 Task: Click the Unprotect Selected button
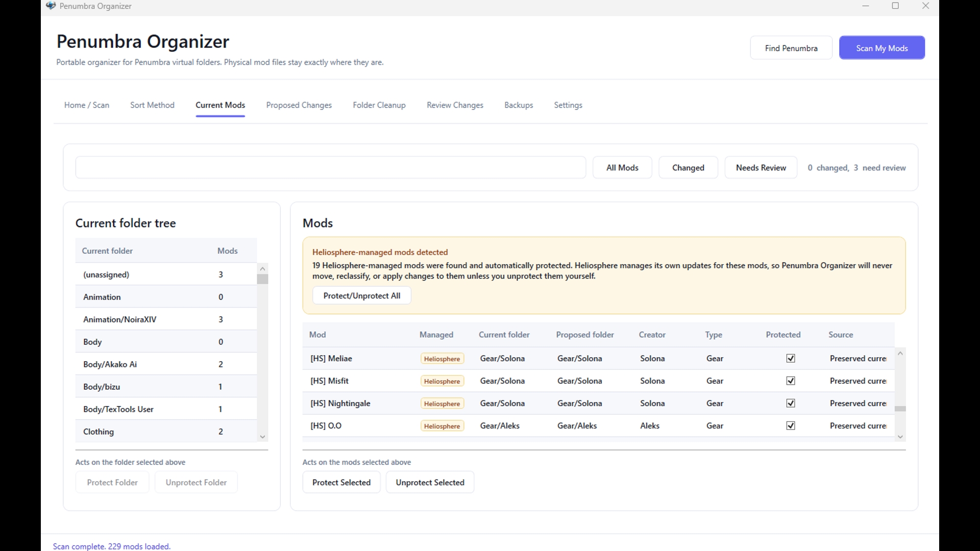[430, 483]
